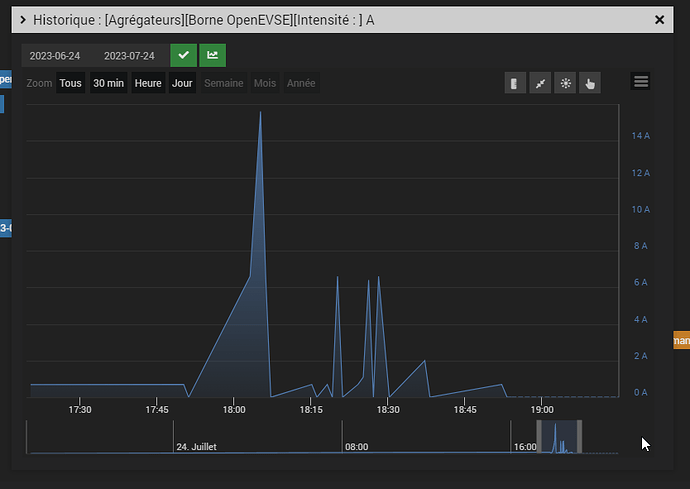
Task: Click the sun-like variation icon
Action: pyautogui.click(x=565, y=83)
